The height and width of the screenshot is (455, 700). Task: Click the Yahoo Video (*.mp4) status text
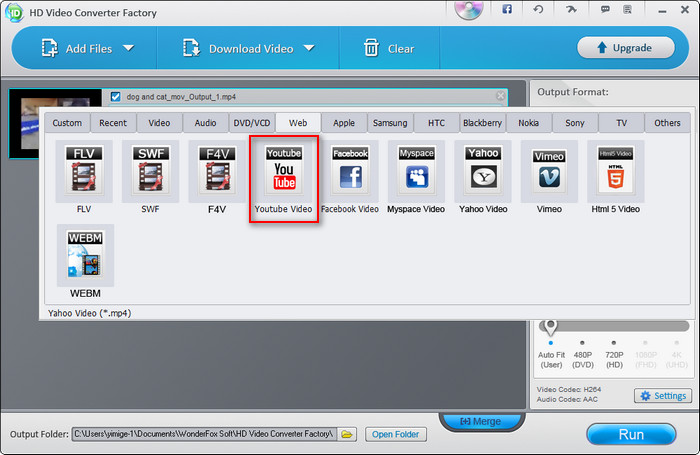pyautogui.click(x=89, y=313)
